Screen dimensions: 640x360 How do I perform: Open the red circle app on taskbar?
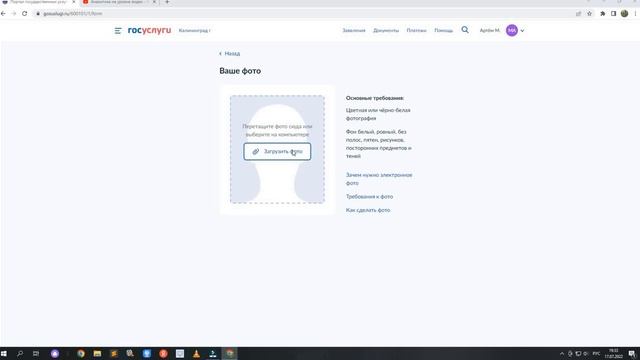163,354
